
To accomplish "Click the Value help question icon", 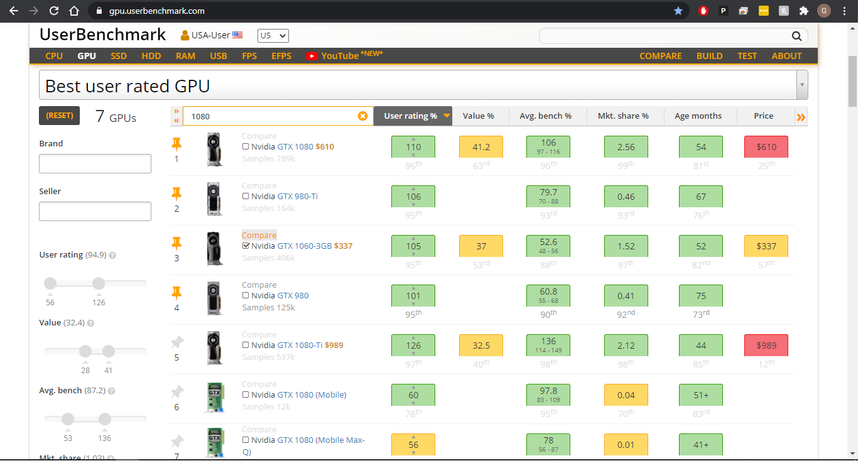I will click(x=90, y=324).
